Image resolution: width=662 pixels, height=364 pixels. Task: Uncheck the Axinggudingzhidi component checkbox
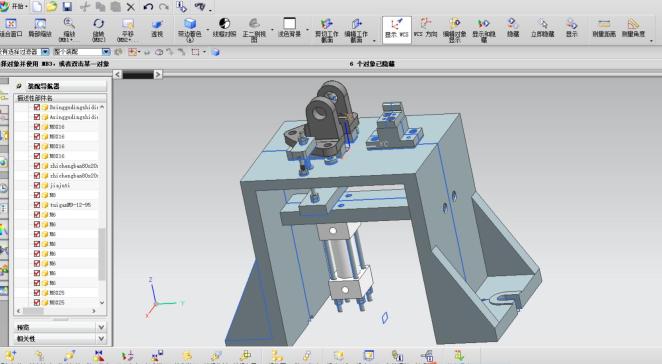click(x=37, y=117)
